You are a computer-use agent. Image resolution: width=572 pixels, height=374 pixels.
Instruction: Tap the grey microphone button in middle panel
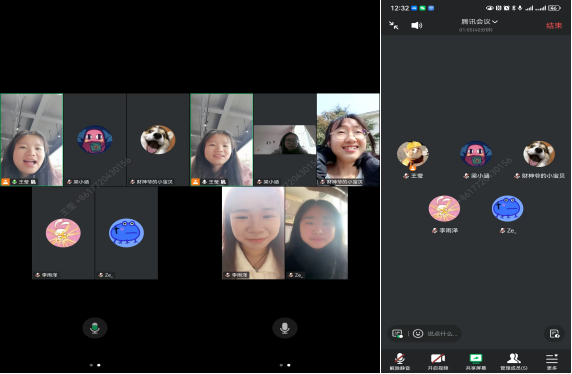[x=285, y=328]
